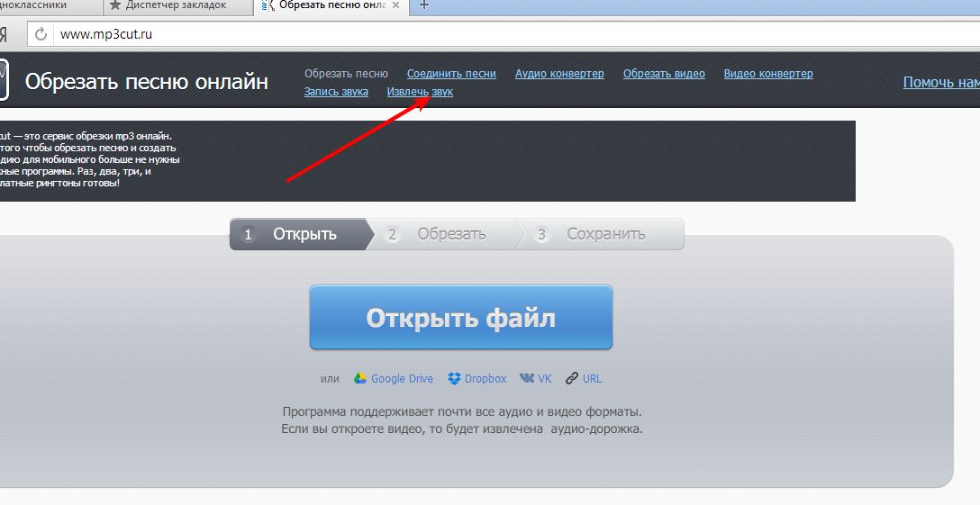The height and width of the screenshot is (505, 980).
Task: Click the VK logo icon
Action: point(527,379)
